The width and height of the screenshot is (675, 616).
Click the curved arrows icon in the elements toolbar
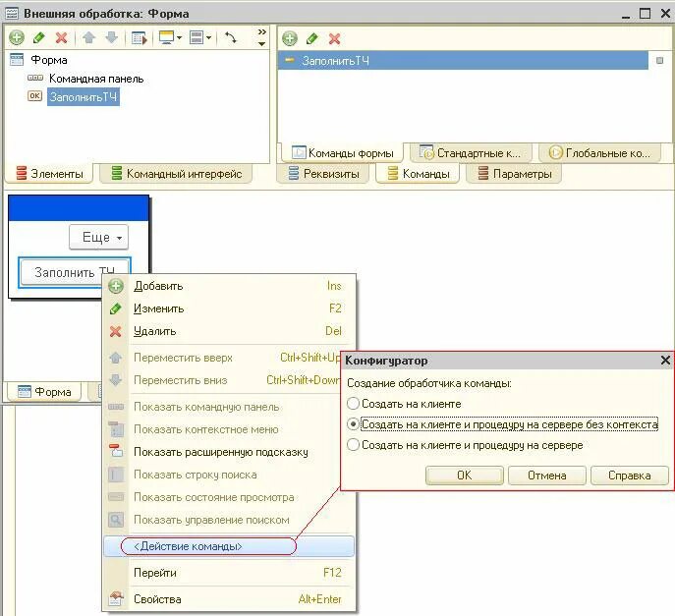point(231,38)
